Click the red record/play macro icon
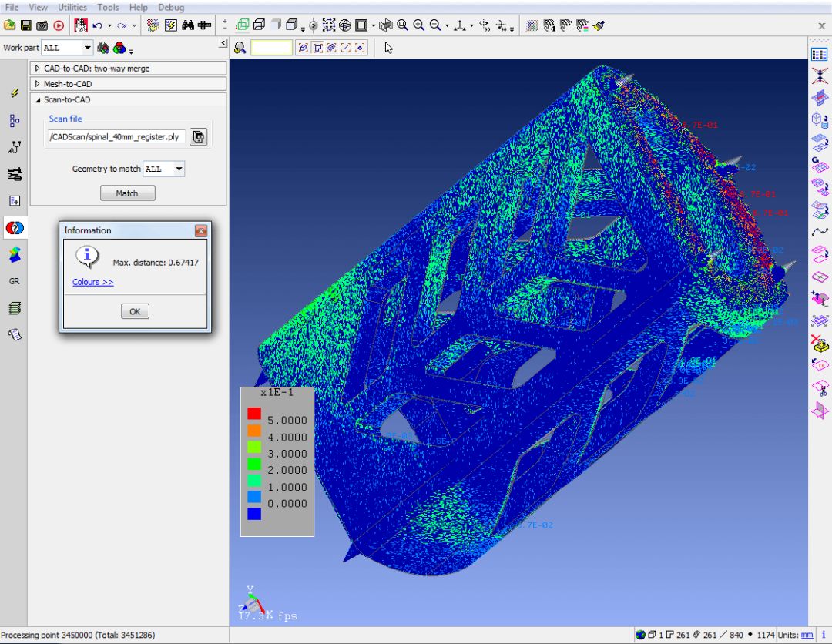 [x=59, y=25]
